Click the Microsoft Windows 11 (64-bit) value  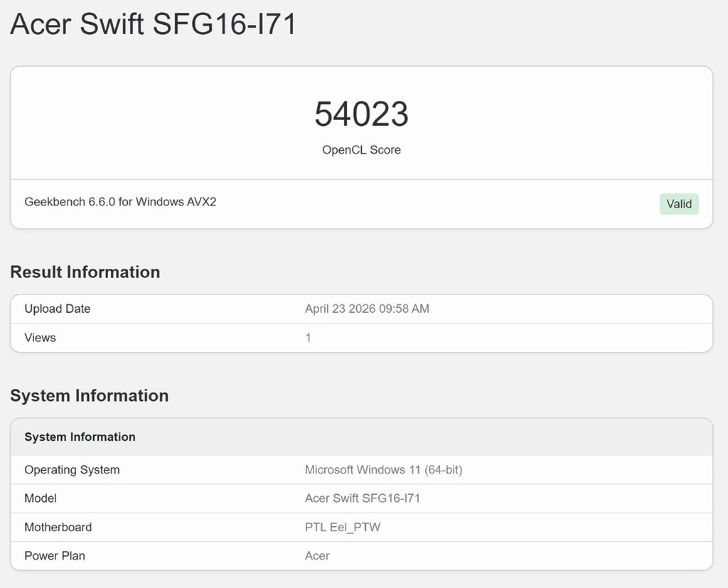(x=383, y=470)
